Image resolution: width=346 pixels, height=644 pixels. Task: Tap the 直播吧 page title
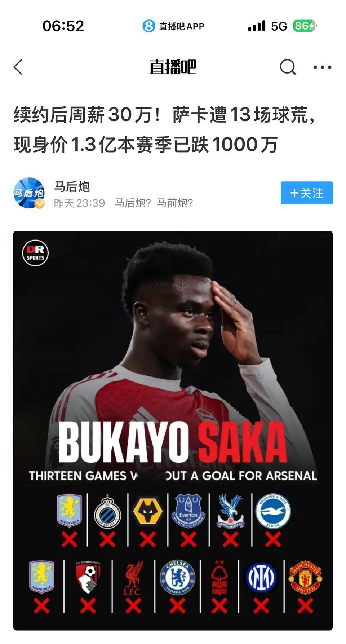pyautogui.click(x=173, y=67)
